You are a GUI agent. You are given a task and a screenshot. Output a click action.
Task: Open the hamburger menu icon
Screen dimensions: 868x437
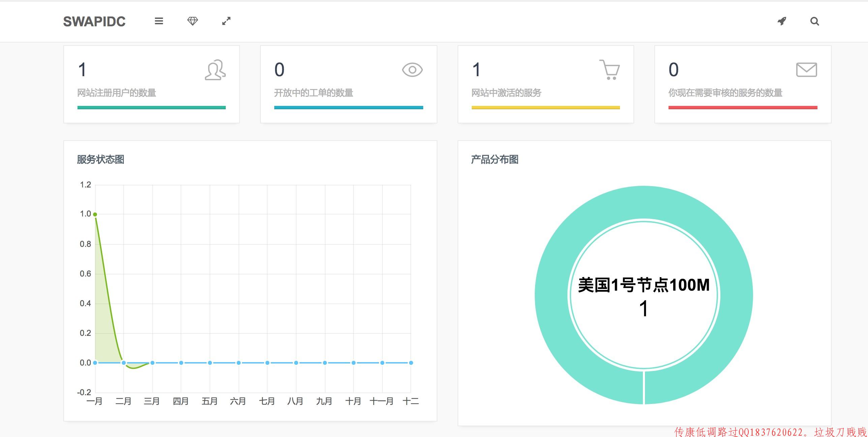(159, 21)
